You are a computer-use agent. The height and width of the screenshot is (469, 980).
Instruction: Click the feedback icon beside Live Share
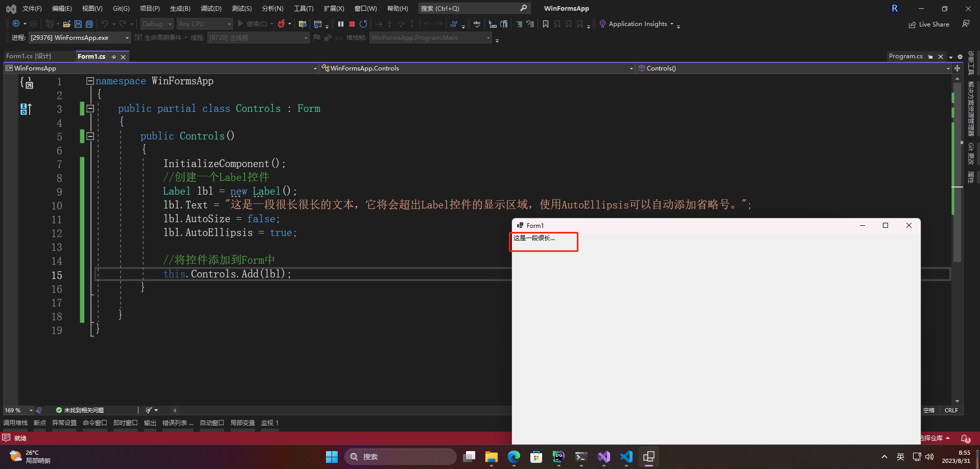point(966,24)
